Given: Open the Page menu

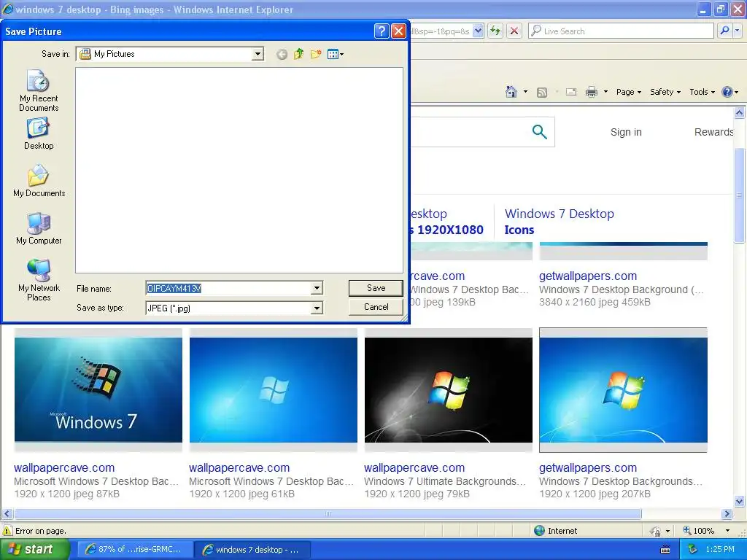Looking at the screenshot, I should coord(628,92).
